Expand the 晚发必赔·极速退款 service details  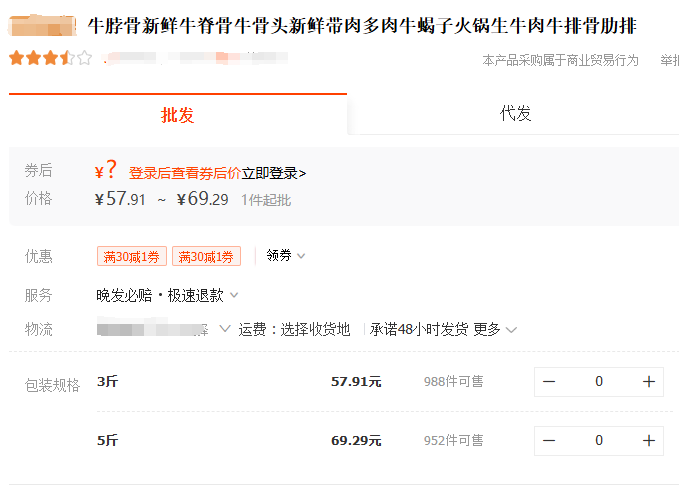[168, 295]
